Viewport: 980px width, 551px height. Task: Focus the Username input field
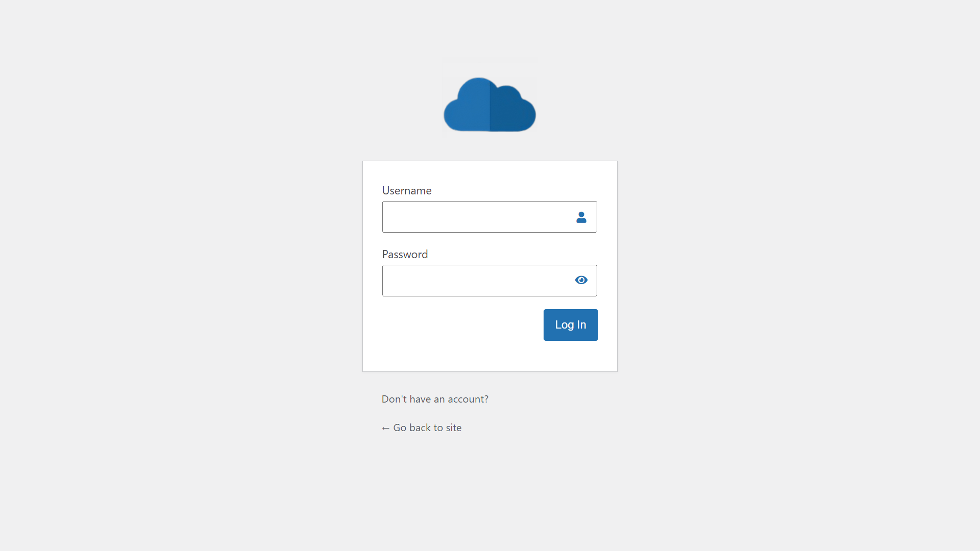pyautogui.click(x=489, y=217)
